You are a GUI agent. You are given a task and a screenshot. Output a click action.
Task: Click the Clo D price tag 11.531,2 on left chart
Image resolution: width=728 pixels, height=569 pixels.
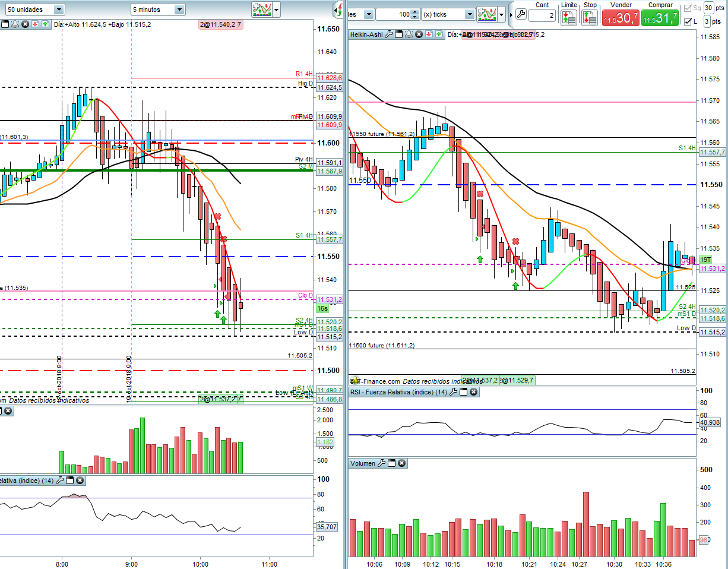(329, 299)
